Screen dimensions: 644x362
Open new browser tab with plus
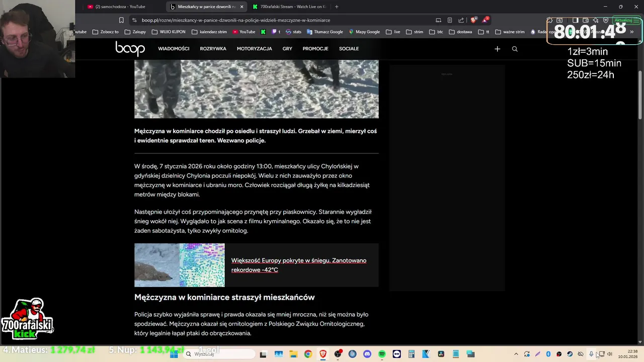pyautogui.click(x=337, y=7)
